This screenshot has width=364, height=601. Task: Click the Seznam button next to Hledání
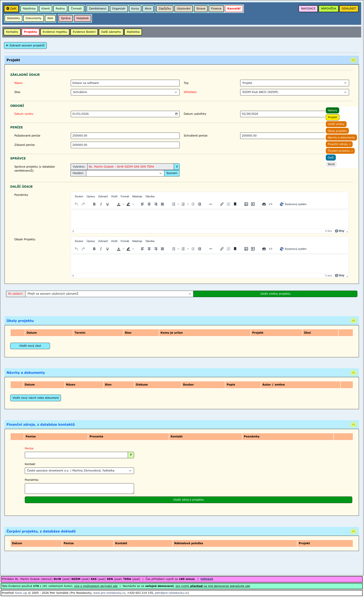(172, 173)
